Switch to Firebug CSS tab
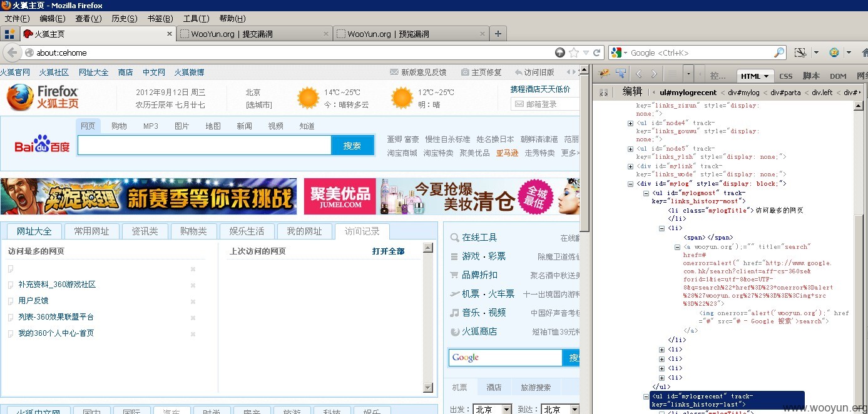Image resolution: width=868 pixels, height=414 pixels. [x=785, y=76]
